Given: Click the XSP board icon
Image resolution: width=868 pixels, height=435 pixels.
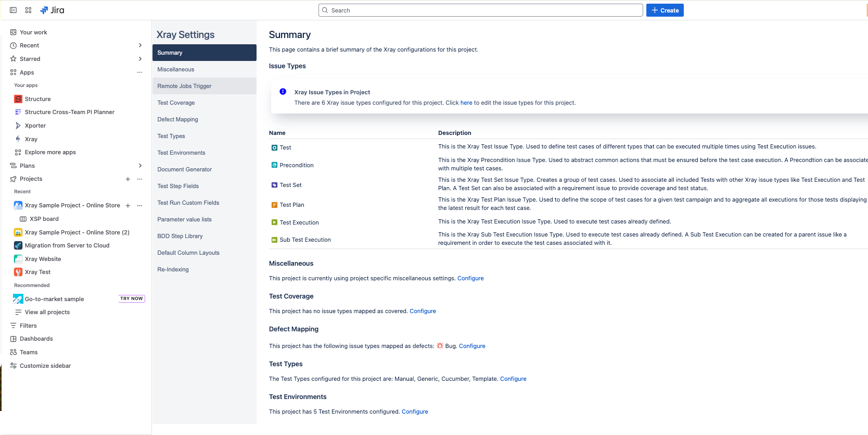Looking at the screenshot, I should coord(23,219).
